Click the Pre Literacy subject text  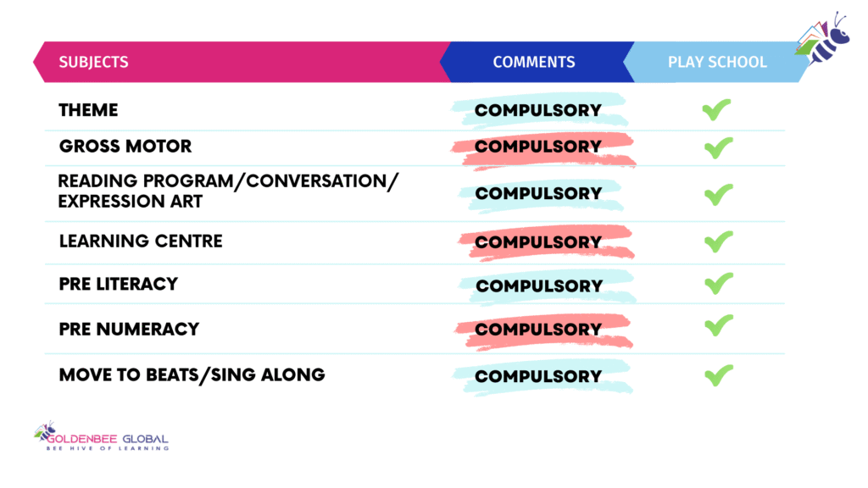(119, 284)
